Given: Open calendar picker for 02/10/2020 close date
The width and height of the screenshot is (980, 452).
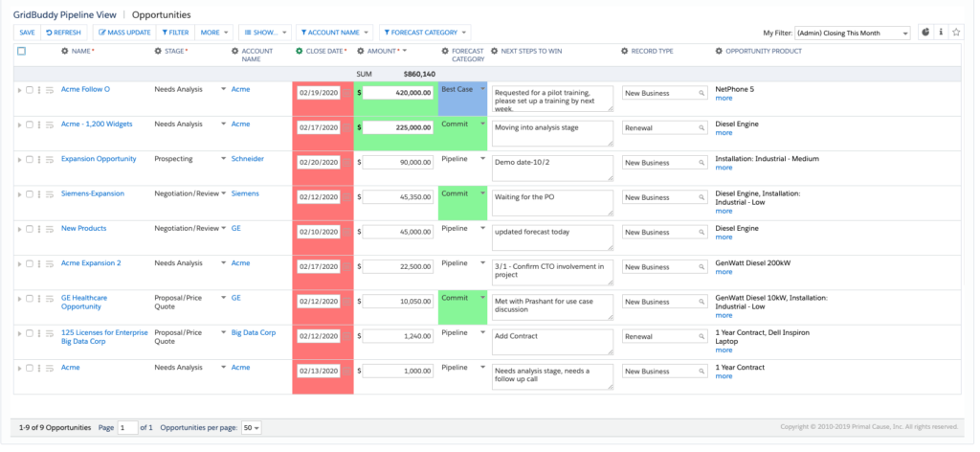Looking at the screenshot, I should pyautogui.click(x=346, y=232).
